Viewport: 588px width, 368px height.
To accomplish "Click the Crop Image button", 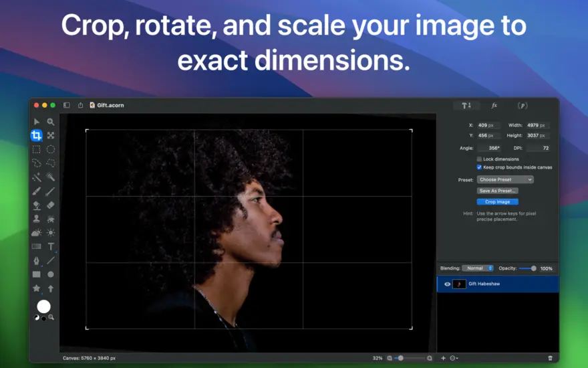I will [498, 201].
